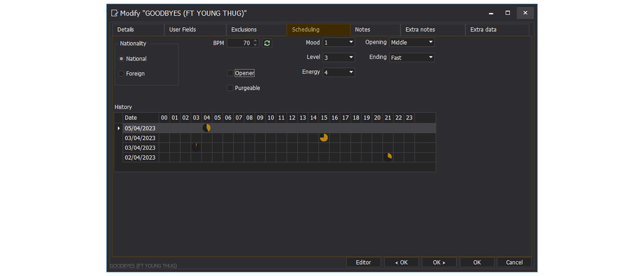Click the edit icon in the title bar

pyautogui.click(x=115, y=13)
